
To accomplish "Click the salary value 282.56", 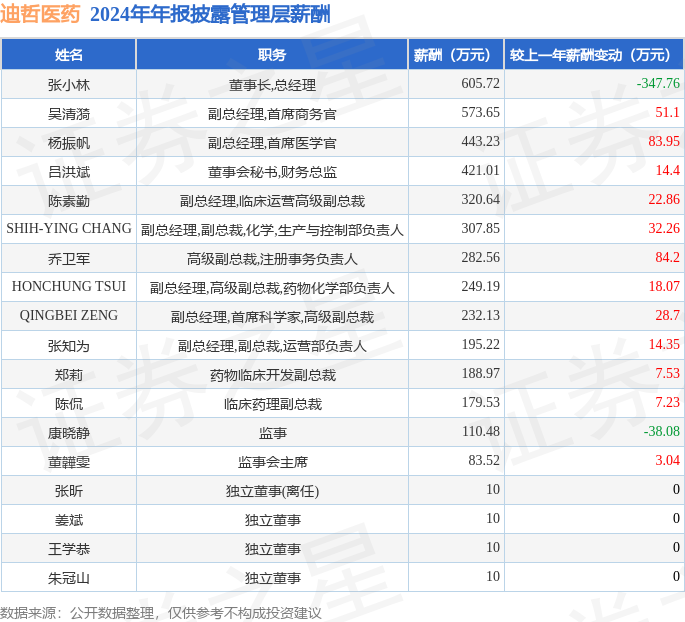I will point(481,257).
